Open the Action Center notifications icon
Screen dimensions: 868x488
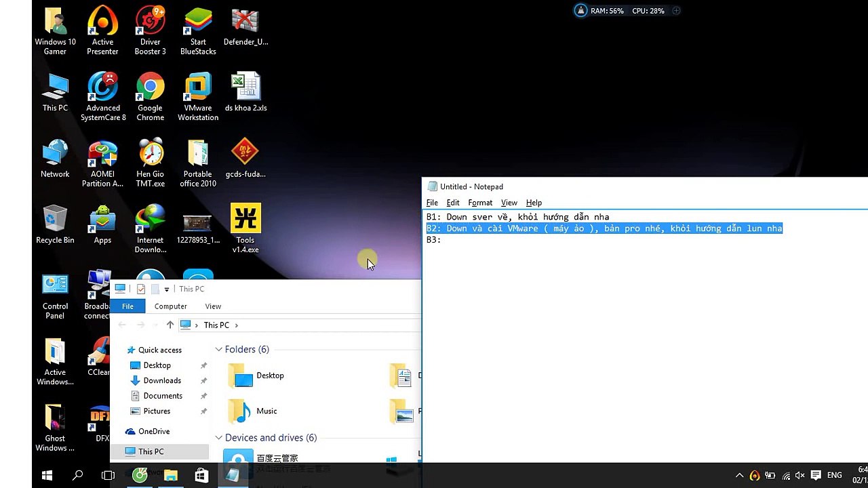coord(816,476)
